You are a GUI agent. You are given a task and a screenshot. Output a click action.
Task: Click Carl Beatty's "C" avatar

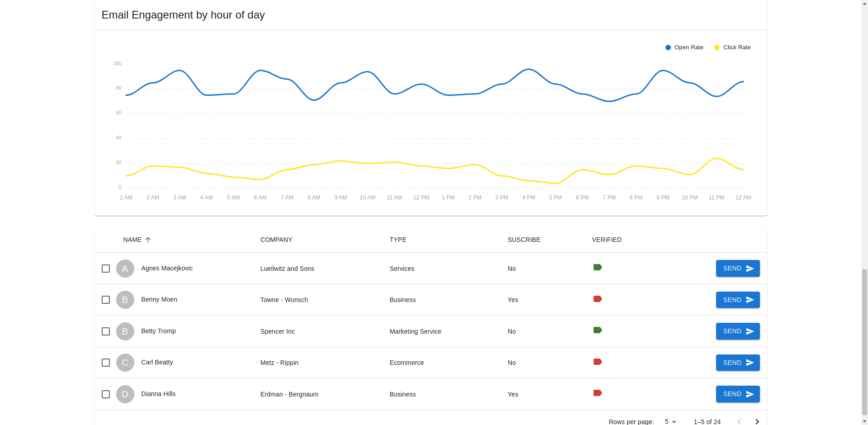[125, 362]
